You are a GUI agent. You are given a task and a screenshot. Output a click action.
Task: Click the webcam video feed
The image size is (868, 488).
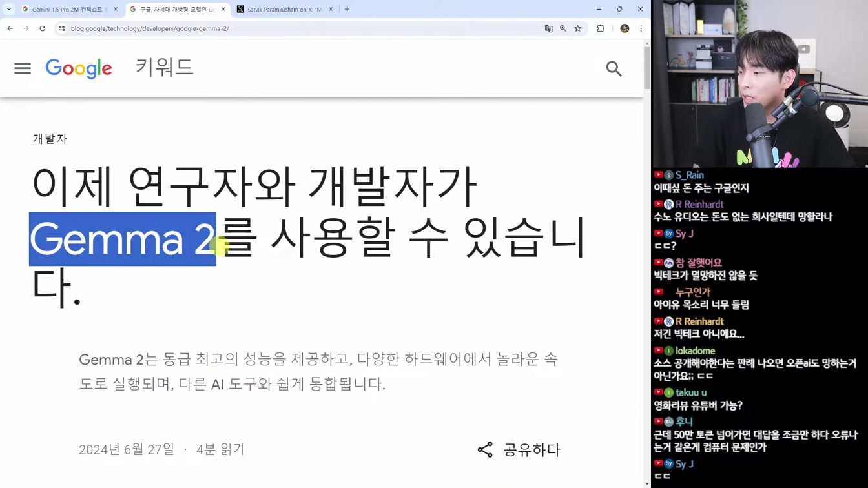point(759,84)
